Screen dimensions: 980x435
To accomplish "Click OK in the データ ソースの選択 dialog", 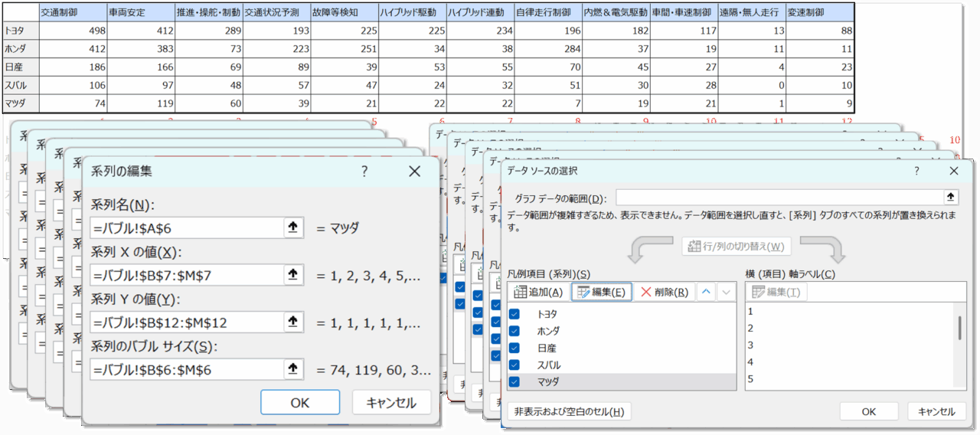I will pos(868,411).
